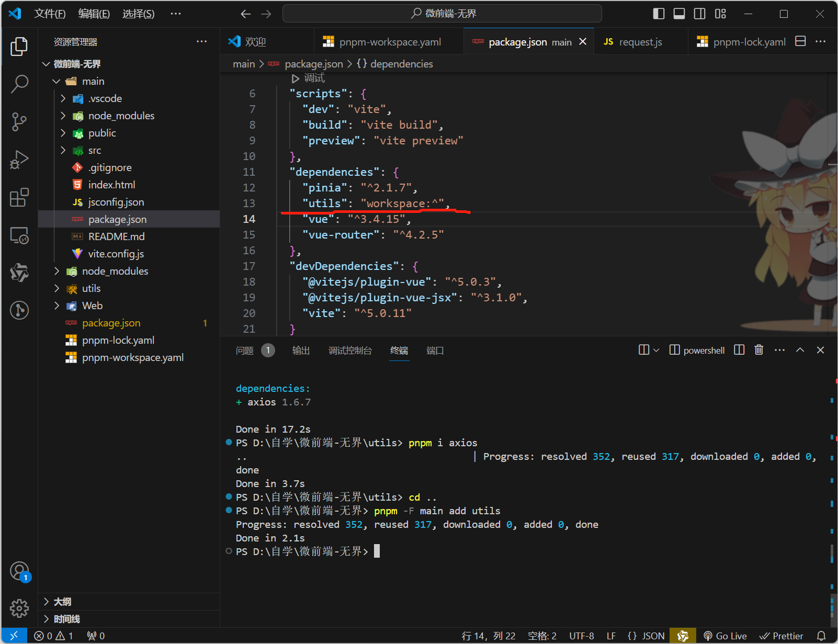Click line and column indicator 行 14

click(489, 636)
